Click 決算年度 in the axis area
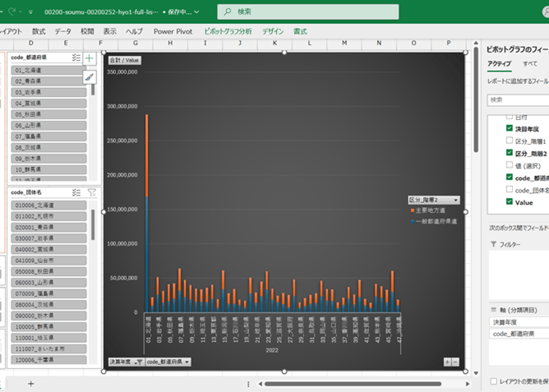 [519, 322]
